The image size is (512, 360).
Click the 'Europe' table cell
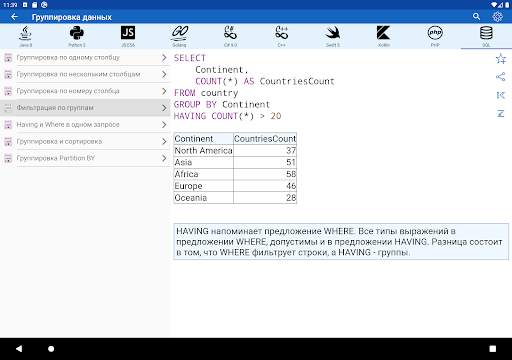tap(203, 186)
